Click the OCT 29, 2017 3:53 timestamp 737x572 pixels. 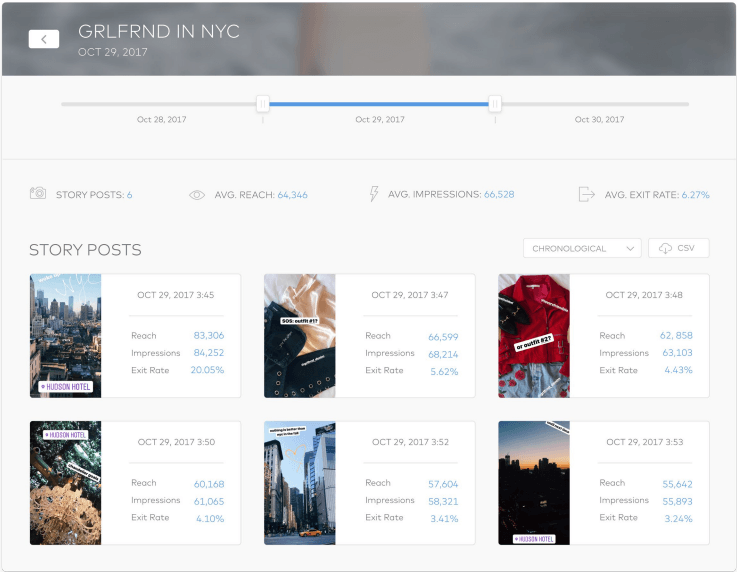click(645, 442)
